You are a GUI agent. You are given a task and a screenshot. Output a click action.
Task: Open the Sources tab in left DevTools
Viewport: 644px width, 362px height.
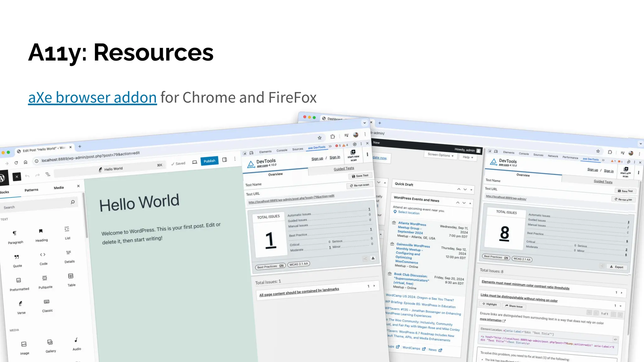coord(298,149)
